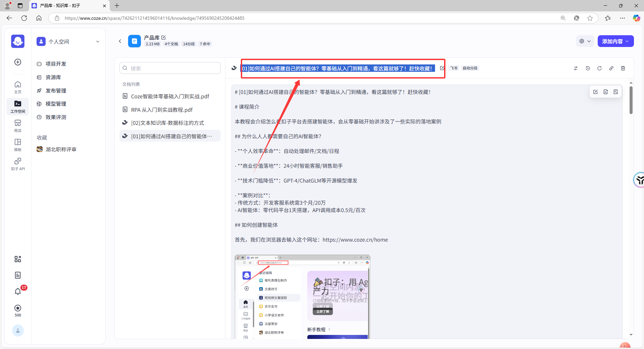The height and width of the screenshot is (349, 644).
Task: Click the browser back arrow
Action: coord(9,18)
